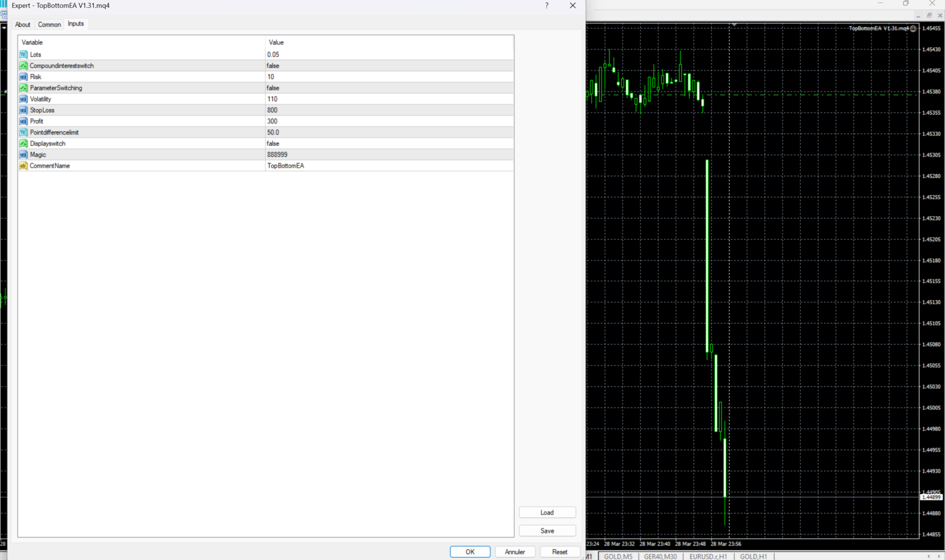
Task: Click the StopLoss integer type icon
Action: [x=23, y=110]
